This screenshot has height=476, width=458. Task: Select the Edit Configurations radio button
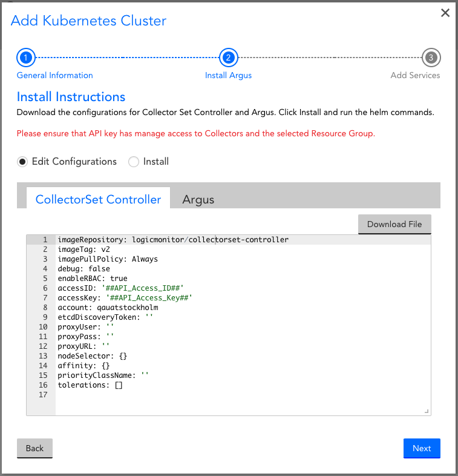(23, 162)
